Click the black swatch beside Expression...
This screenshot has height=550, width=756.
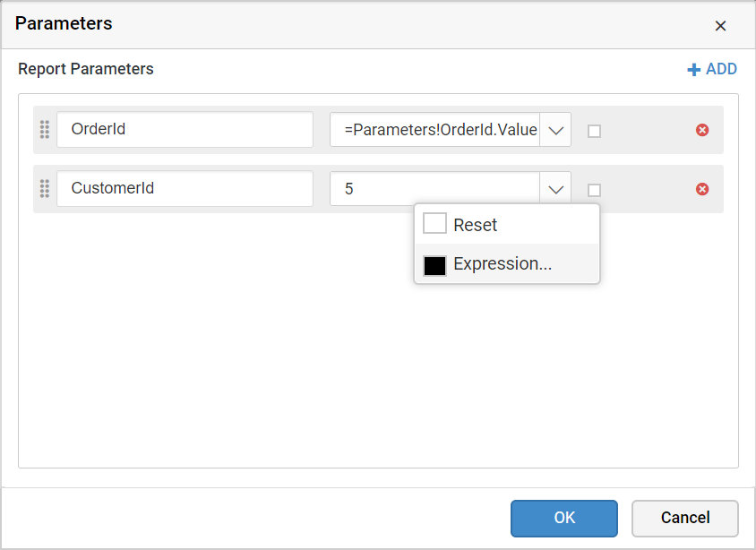[x=434, y=265]
